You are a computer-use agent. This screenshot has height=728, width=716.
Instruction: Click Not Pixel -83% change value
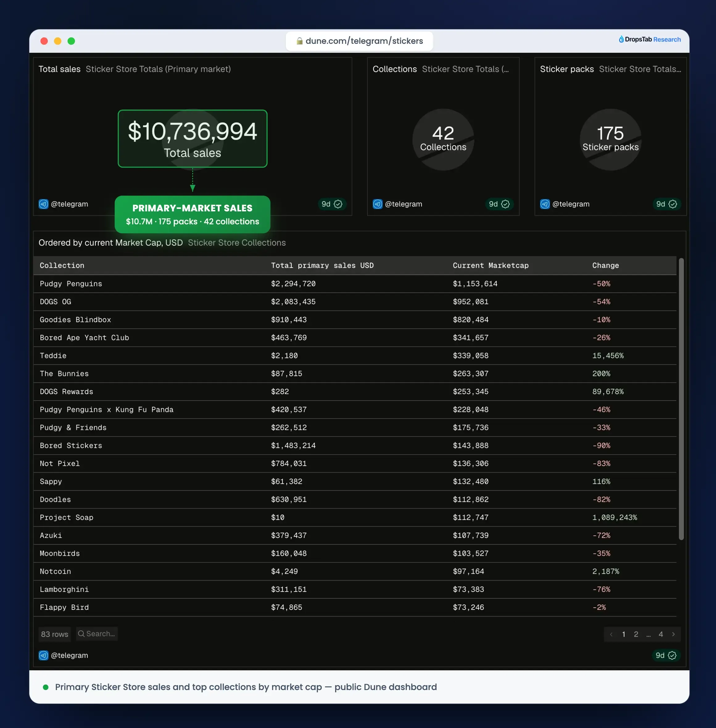[601, 464]
